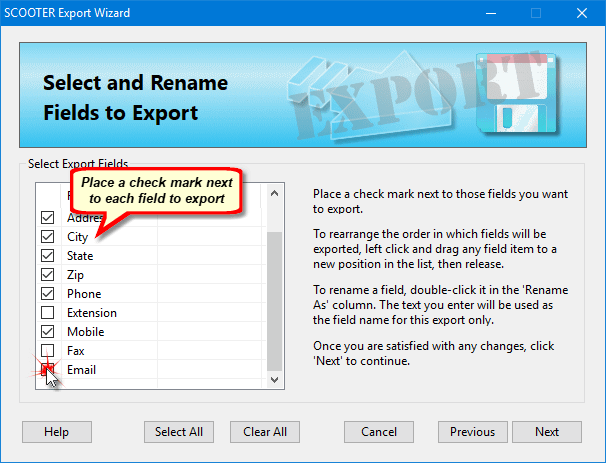The height and width of the screenshot is (463, 606).
Task: Select the Email field name
Action: pos(81,370)
